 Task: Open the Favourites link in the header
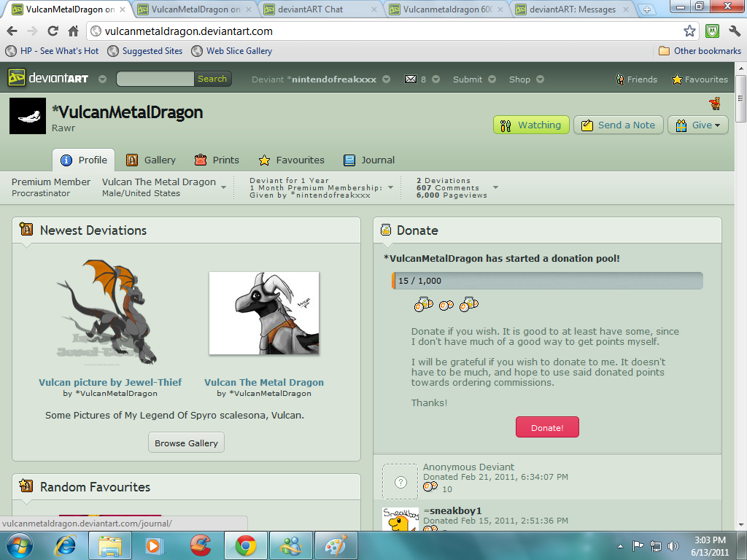coord(700,79)
